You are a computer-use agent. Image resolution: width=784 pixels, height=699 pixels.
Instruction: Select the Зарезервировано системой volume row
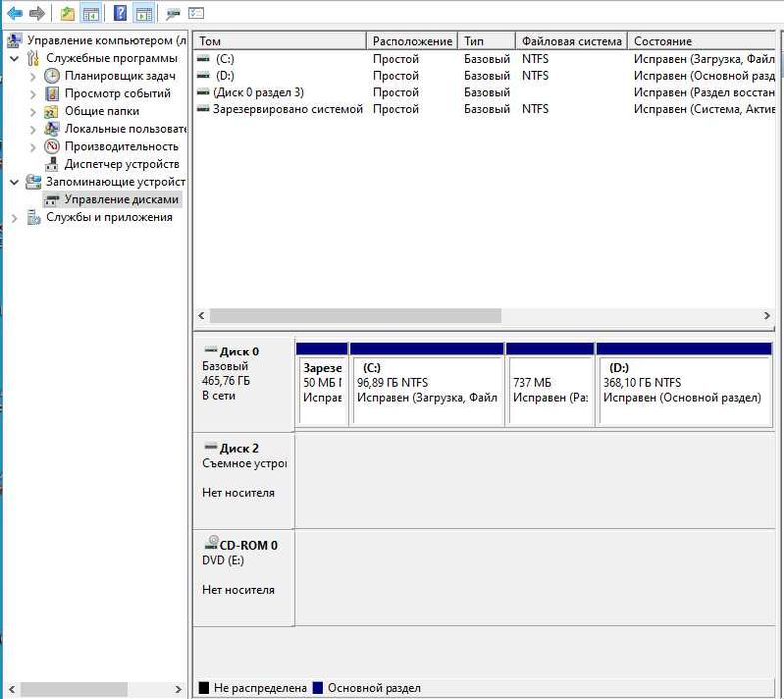pos(484,109)
